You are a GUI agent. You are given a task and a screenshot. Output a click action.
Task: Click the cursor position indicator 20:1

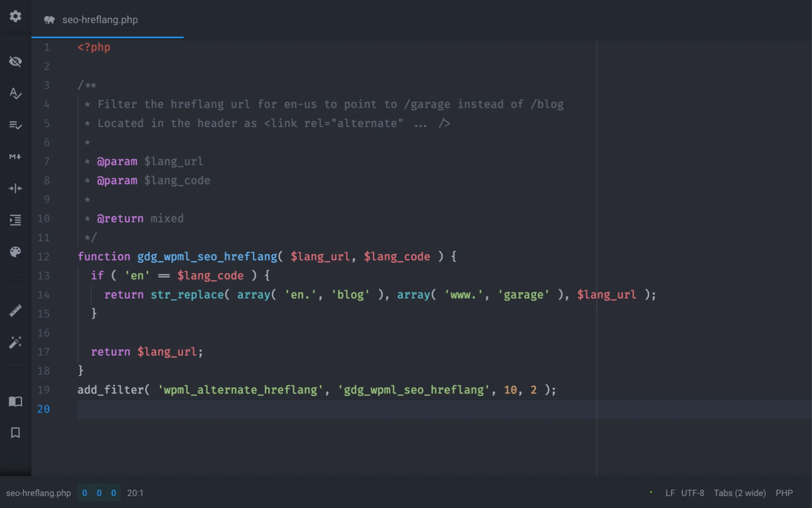tap(135, 493)
